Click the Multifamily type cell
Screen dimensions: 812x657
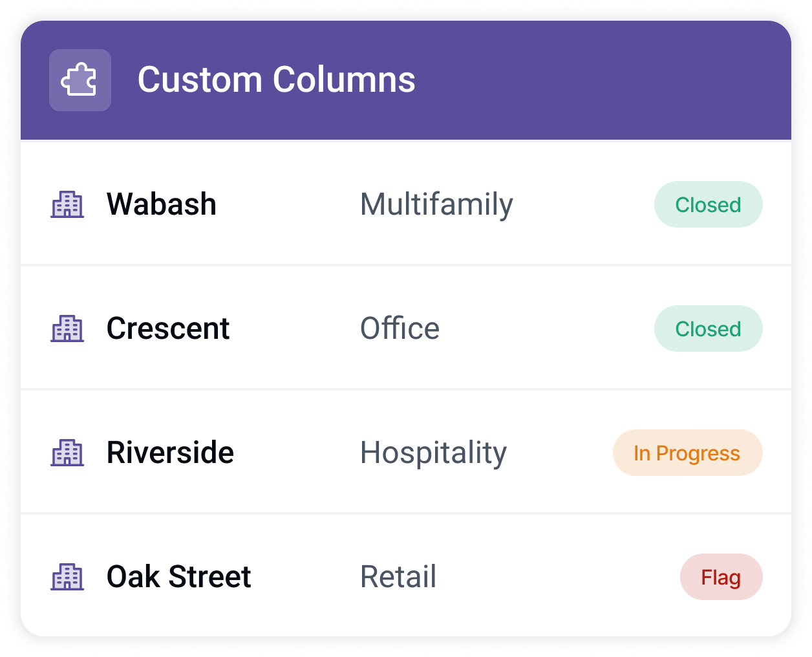436,205
